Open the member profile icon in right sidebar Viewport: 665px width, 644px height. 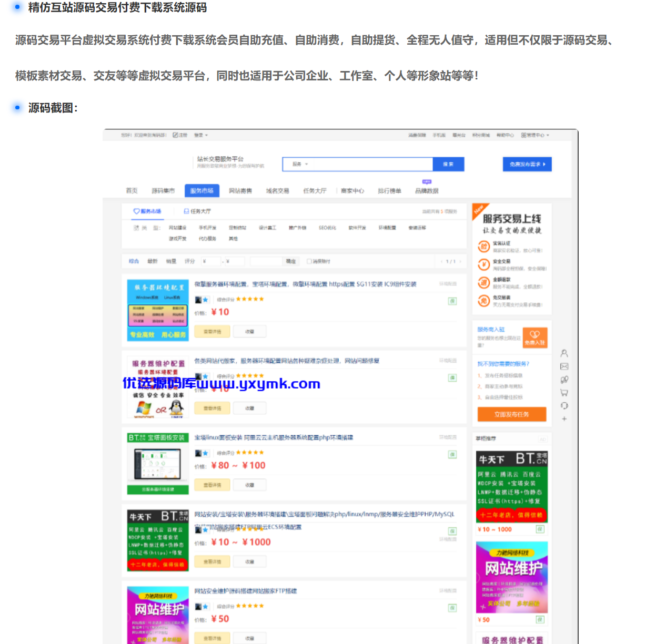pos(565,353)
